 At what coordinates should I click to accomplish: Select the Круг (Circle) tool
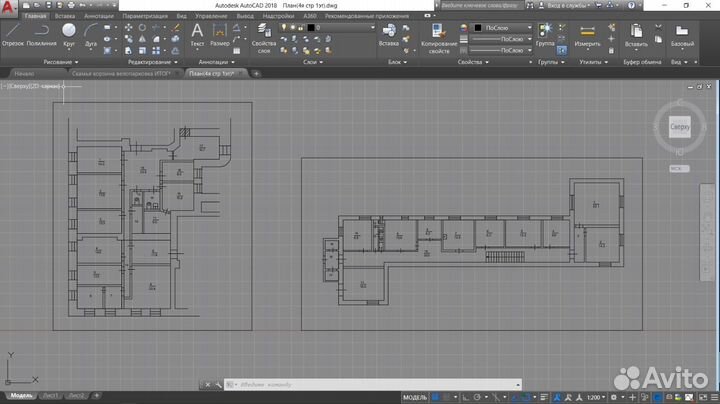tap(70, 33)
